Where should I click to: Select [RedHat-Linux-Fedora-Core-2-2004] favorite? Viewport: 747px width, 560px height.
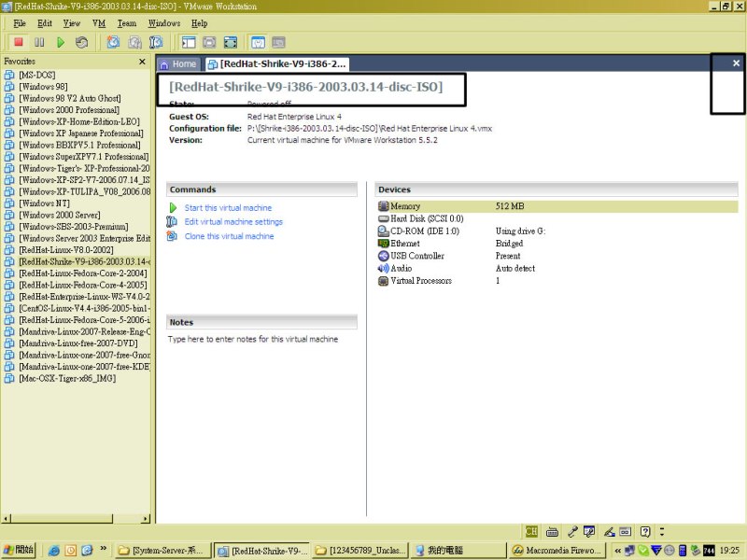click(83, 273)
